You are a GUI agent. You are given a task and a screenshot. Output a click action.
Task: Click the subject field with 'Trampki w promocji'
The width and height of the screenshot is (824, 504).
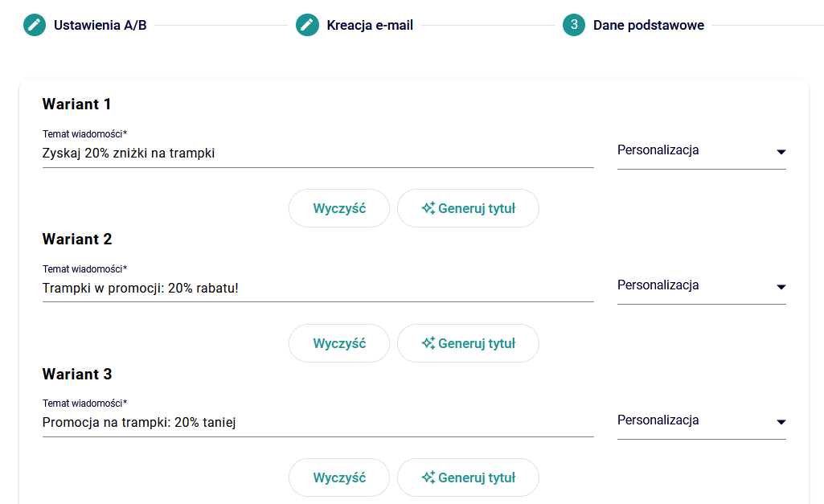point(318,288)
